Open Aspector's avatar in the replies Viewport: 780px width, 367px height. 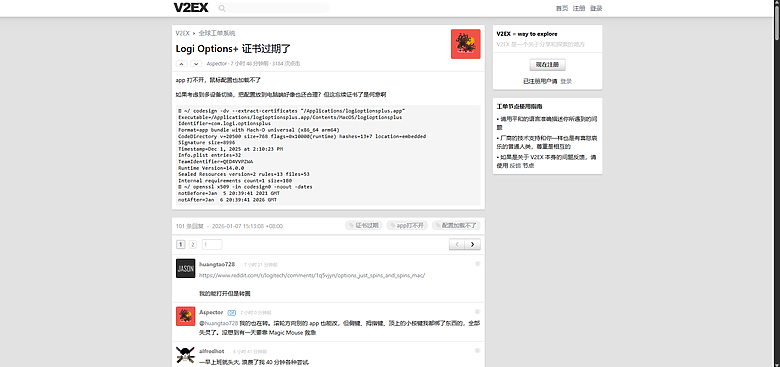point(186,316)
